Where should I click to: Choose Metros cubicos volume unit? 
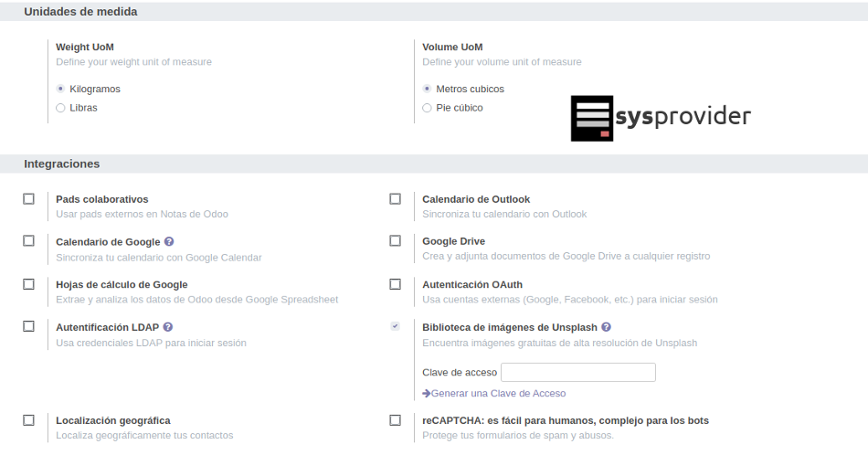pos(427,90)
